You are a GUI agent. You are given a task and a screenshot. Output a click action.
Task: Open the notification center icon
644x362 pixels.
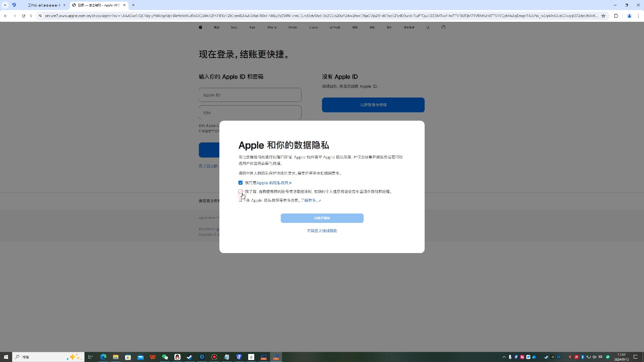(636, 357)
